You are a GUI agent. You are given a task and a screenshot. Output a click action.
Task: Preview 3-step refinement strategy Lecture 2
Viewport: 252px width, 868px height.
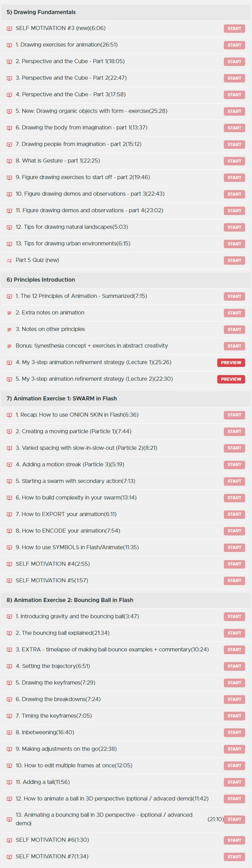click(x=231, y=379)
